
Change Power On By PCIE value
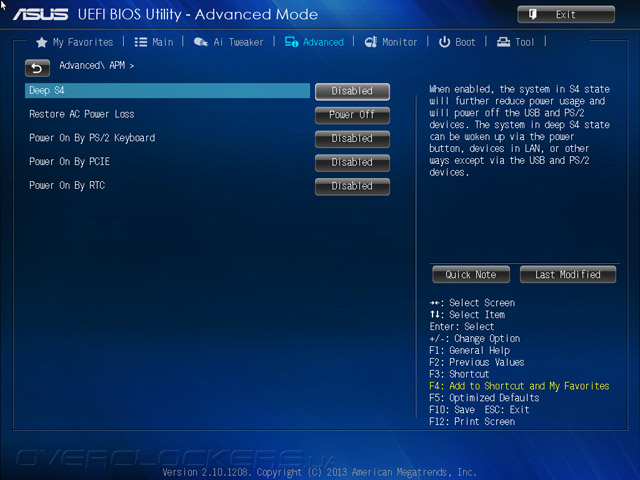(352, 162)
